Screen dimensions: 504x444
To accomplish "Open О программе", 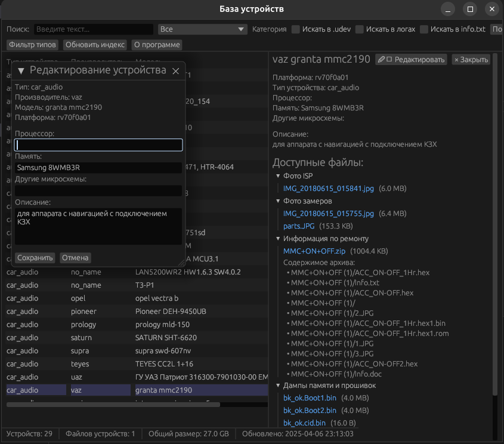I will click(x=157, y=45).
